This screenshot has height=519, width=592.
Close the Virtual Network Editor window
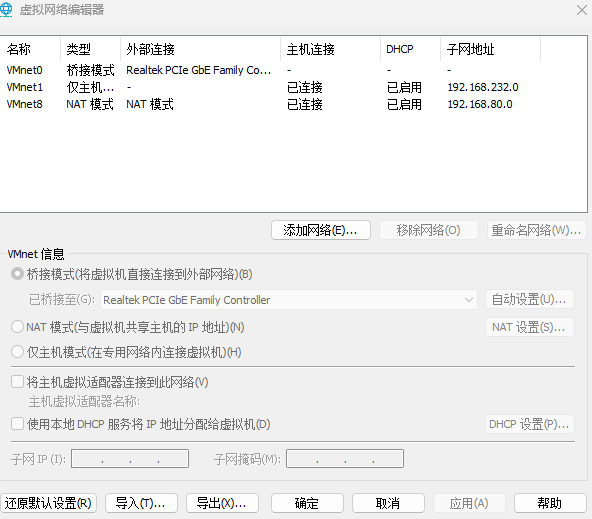(x=582, y=10)
